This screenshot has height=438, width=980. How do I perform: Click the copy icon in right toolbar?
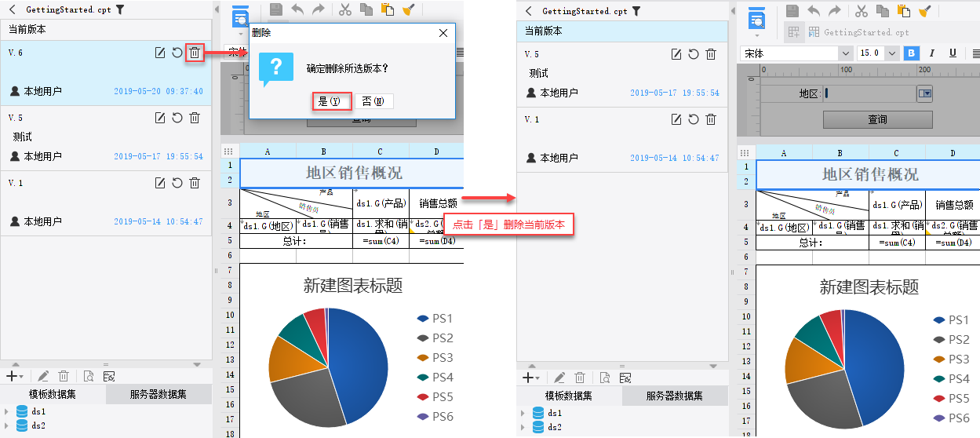pos(883,11)
